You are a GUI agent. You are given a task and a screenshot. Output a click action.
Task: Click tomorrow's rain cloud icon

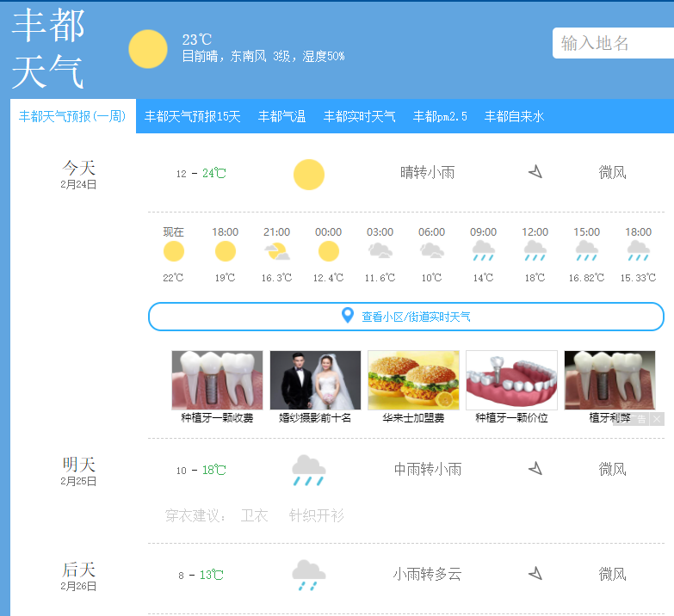[x=308, y=471]
